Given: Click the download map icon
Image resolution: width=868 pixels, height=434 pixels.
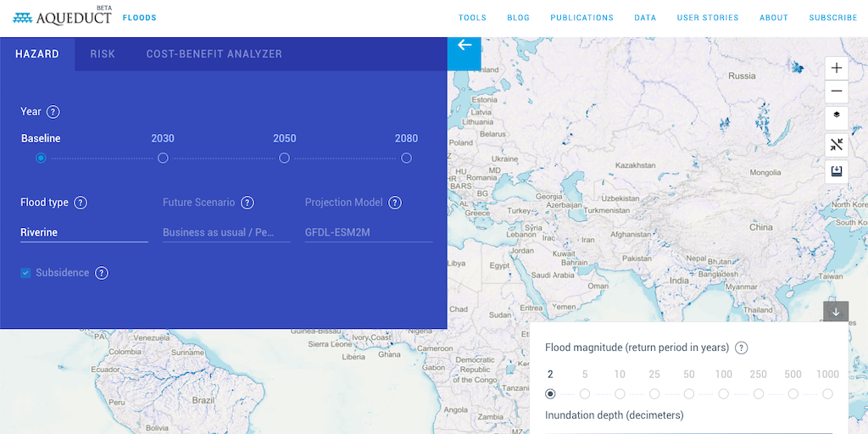Looking at the screenshot, I should (837, 171).
